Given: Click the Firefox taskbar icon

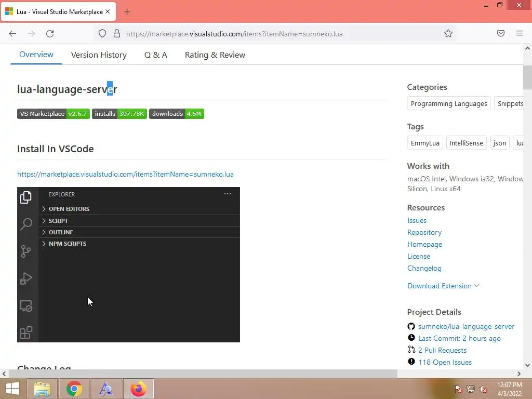Looking at the screenshot, I should click(138, 389).
